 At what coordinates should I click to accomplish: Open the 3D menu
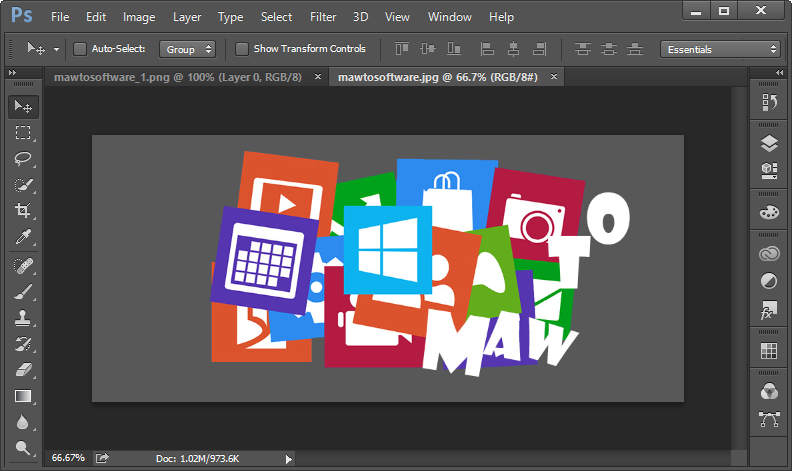[x=360, y=17]
